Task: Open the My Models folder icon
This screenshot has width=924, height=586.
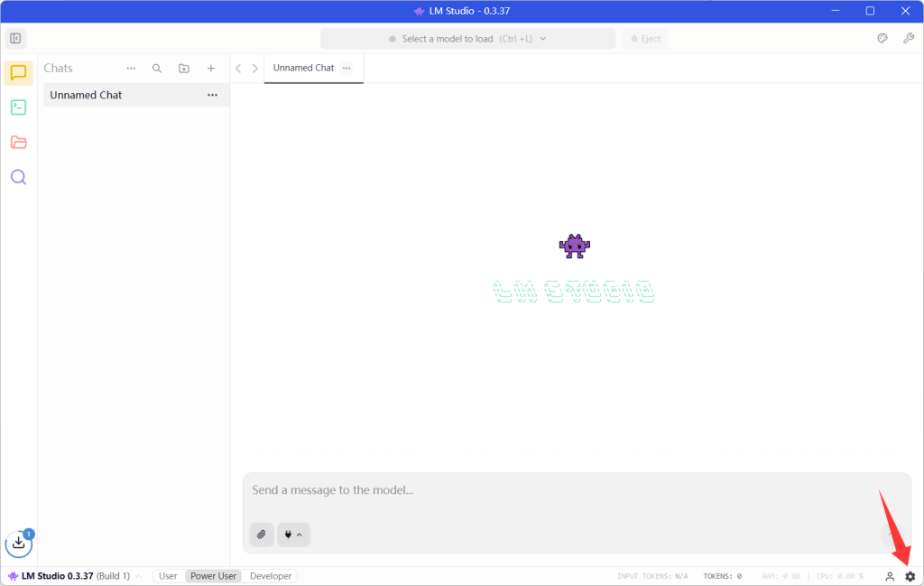Action: 18,143
